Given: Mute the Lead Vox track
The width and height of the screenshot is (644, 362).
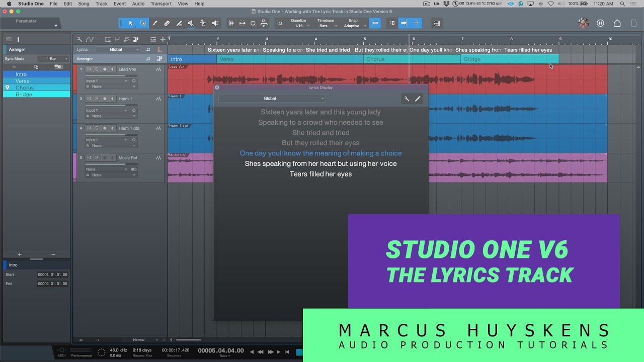Looking at the screenshot, I should 89,69.
